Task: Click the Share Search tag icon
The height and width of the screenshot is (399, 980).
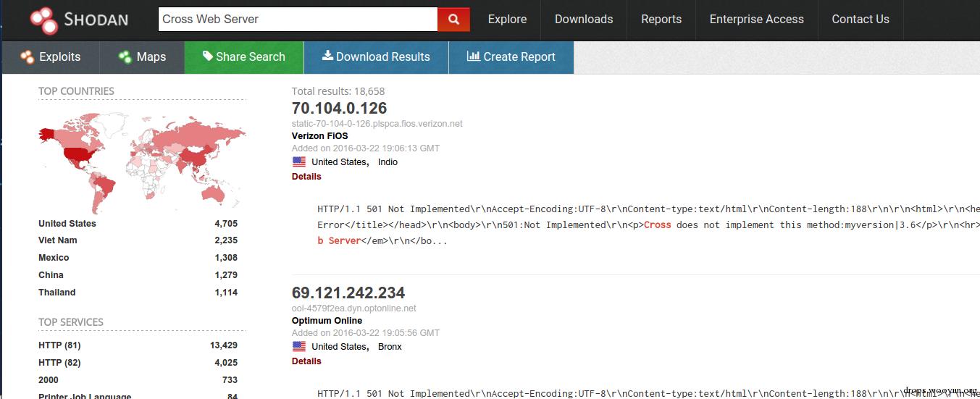Action: pyautogui.click(x=207, y=56)
